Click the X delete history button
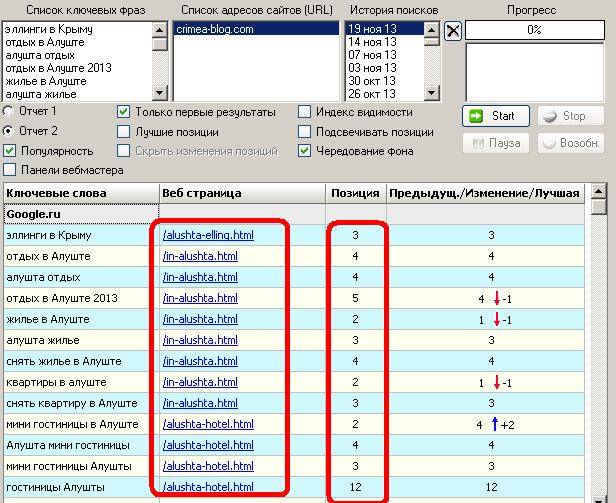Screen dimensions: 616x503 [453, 31]
